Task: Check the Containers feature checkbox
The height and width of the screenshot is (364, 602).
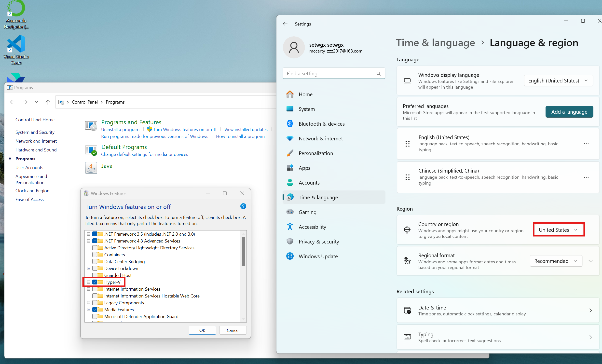Action: (95, 255)
